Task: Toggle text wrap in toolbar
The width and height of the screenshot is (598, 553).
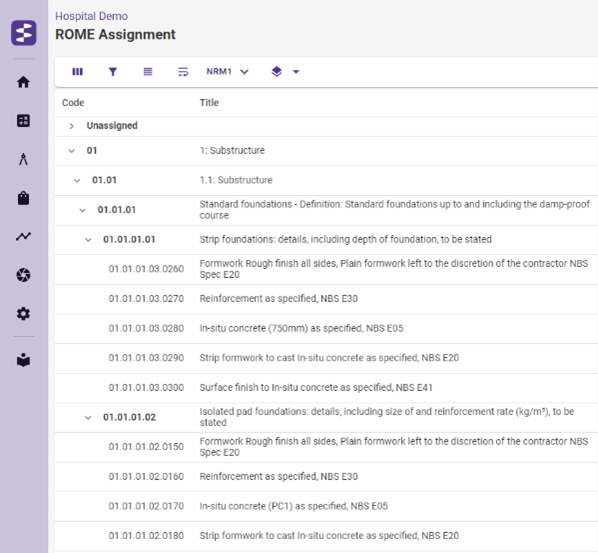Action: [183, 72]
